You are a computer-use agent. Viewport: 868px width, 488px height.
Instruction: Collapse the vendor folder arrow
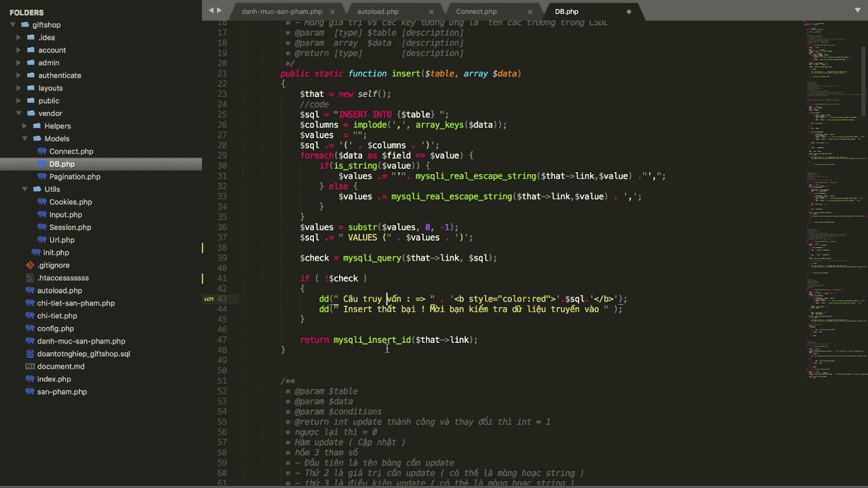click(x=18, y=114)
